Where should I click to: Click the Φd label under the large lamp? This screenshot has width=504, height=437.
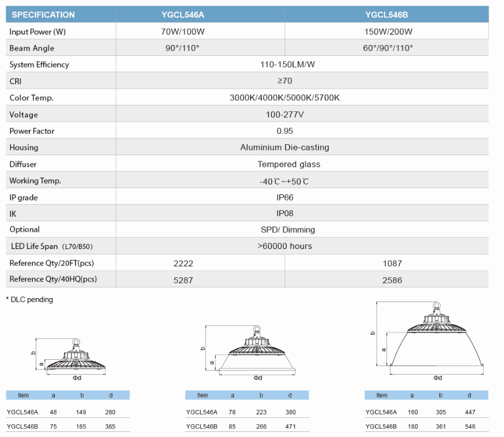[x=437, y=378]
